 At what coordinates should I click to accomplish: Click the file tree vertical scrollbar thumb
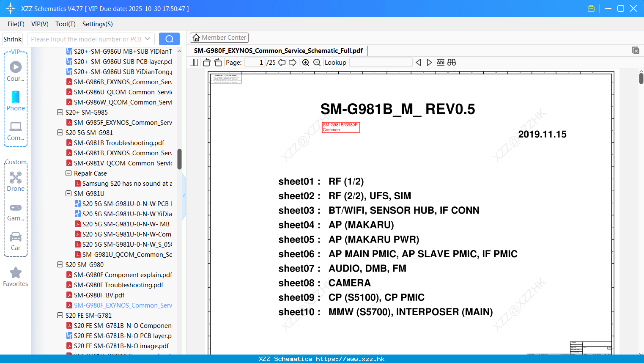coord(179,159)
